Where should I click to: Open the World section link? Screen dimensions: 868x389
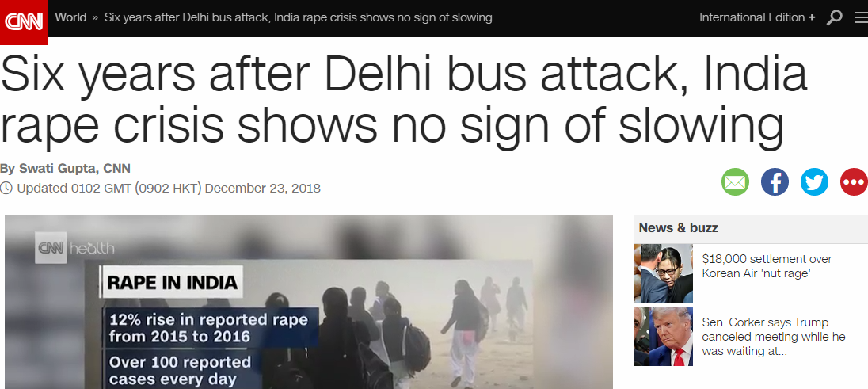click(70, 17)
